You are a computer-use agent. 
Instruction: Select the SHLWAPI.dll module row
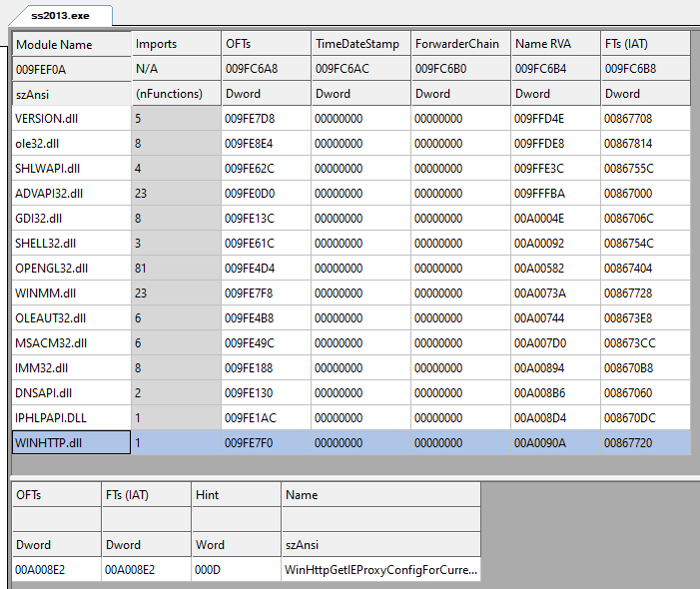tap(351, 169)
